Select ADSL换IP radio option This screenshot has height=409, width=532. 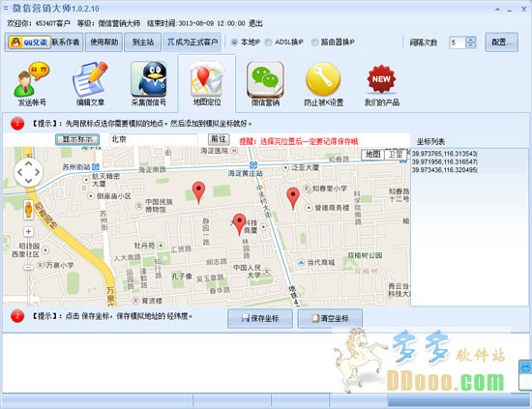point(268,42)
